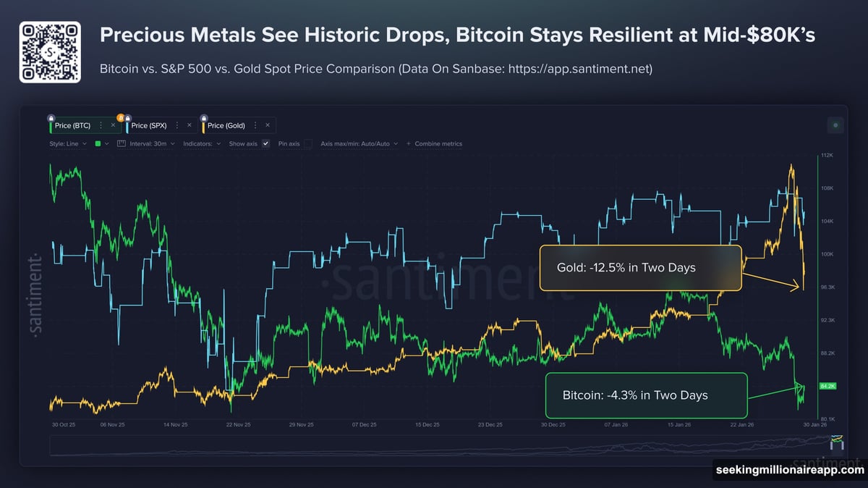868x488 pixels.
Task: Open the three-dot menu on Price (Gold) tab
Action: [x=255, y=125]
